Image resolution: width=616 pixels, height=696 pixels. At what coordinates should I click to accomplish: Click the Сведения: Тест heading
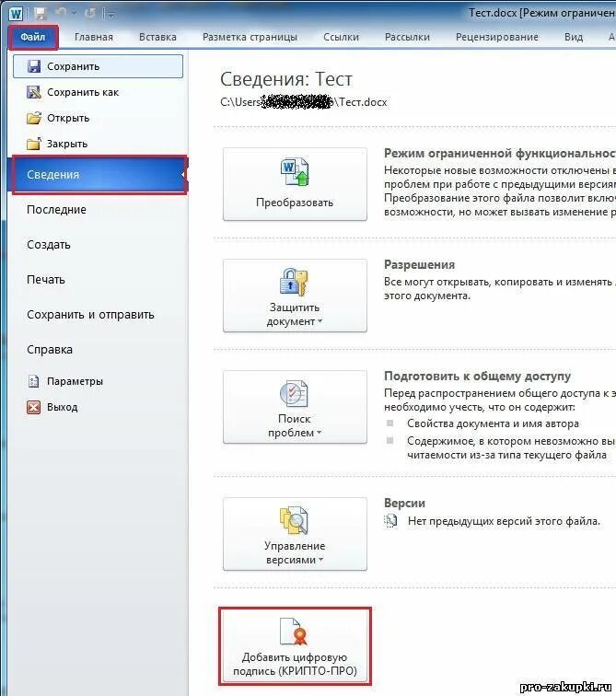[x=286, y=79]
